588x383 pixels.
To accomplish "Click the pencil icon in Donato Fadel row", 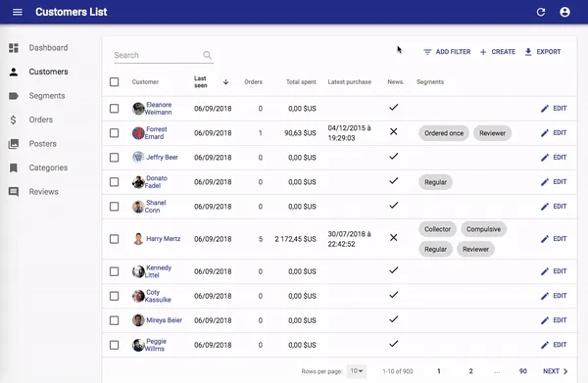I will coord(545,182).
